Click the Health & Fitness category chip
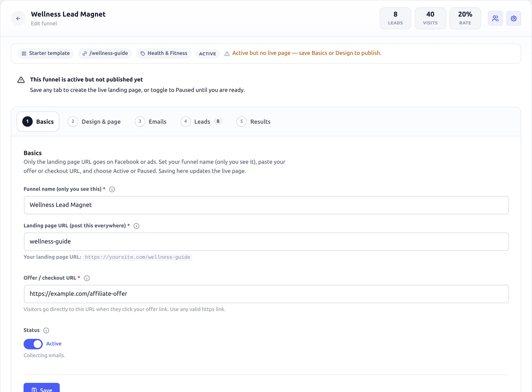Screen dimensions: 532x392 164,53
